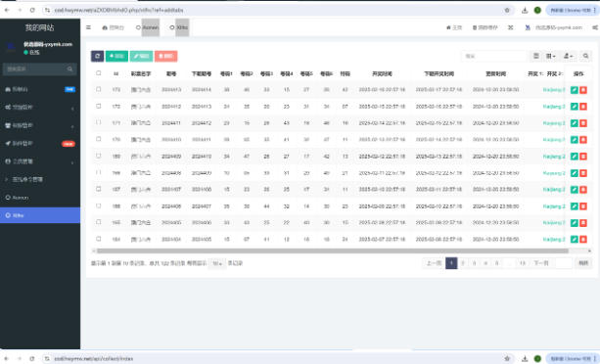The width and height of the screenshot is (600, 364).
Task: Toggle the sidebar with hamburger icon
Action: [x=88, y=27]
